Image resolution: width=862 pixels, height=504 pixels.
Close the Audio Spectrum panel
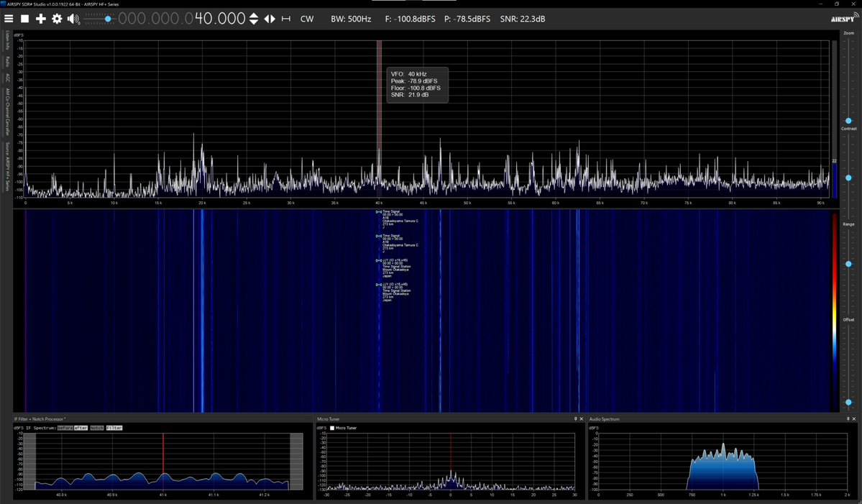[x=854, y=419]
